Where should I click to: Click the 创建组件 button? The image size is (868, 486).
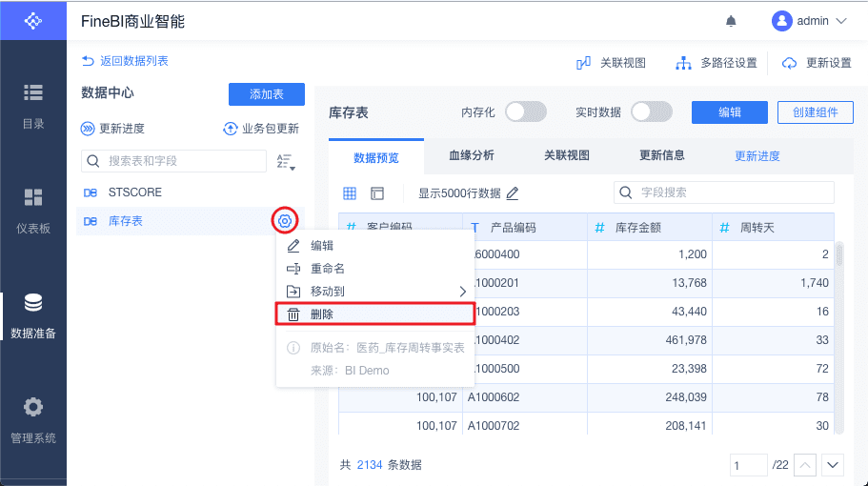(815, 112)
